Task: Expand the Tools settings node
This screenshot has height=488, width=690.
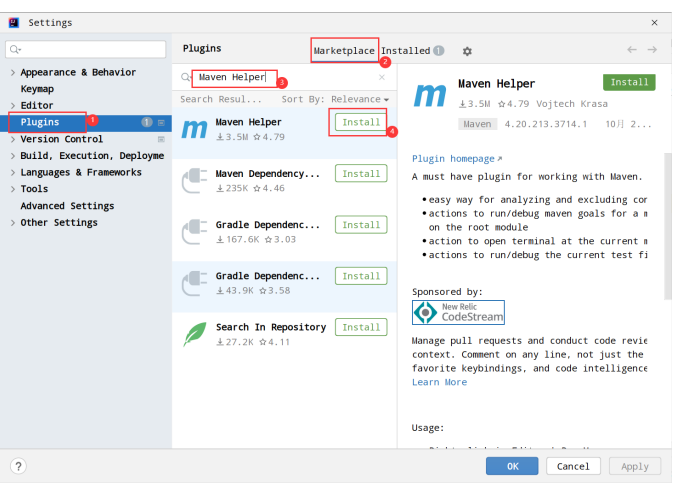Action: (x=13, y=189)
